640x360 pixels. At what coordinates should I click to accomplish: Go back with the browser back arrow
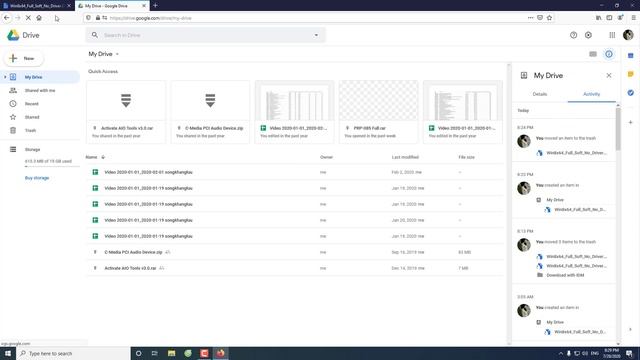pos(7,18)
